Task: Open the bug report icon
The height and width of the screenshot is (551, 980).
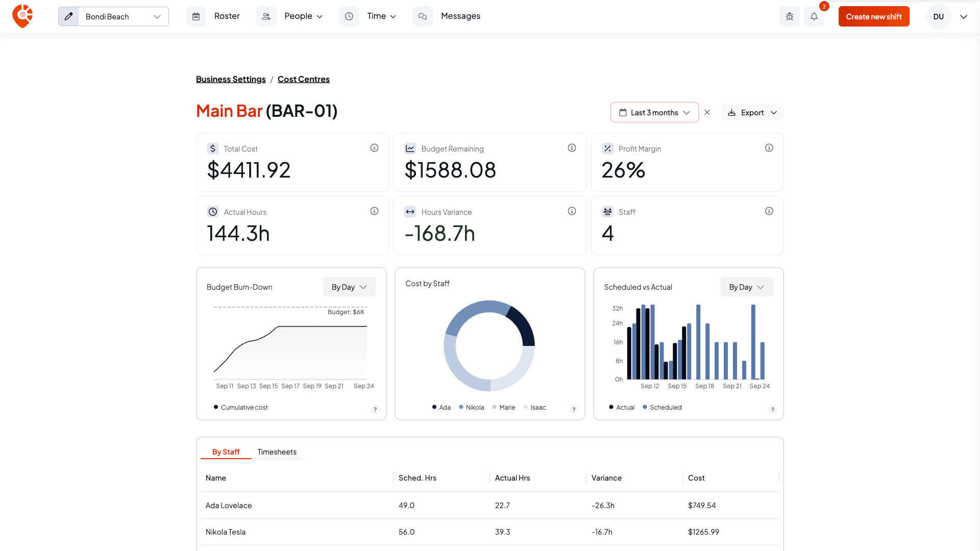Action: pyautogui.click(x=790, y=16)
